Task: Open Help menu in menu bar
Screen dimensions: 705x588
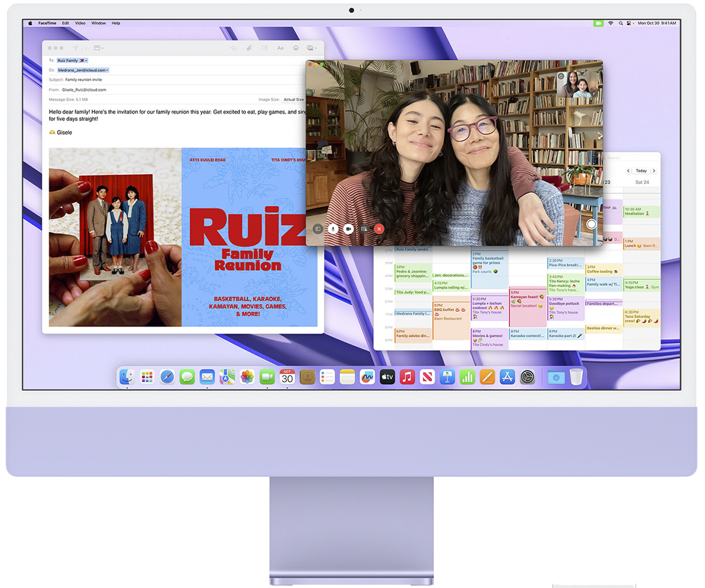Action: 116,23
